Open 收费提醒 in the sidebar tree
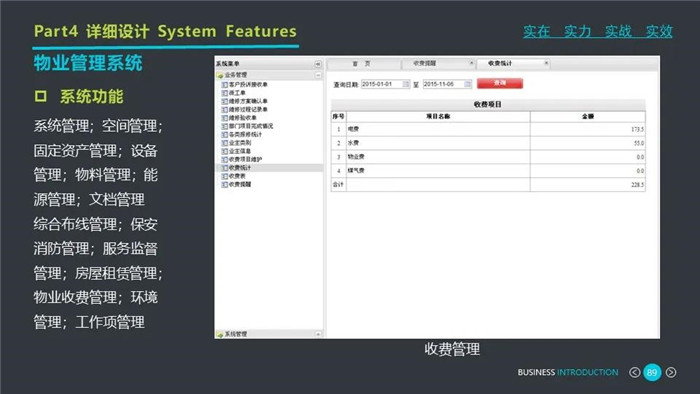The height and width of the screenshot is (394, 700). click(240, 184)
